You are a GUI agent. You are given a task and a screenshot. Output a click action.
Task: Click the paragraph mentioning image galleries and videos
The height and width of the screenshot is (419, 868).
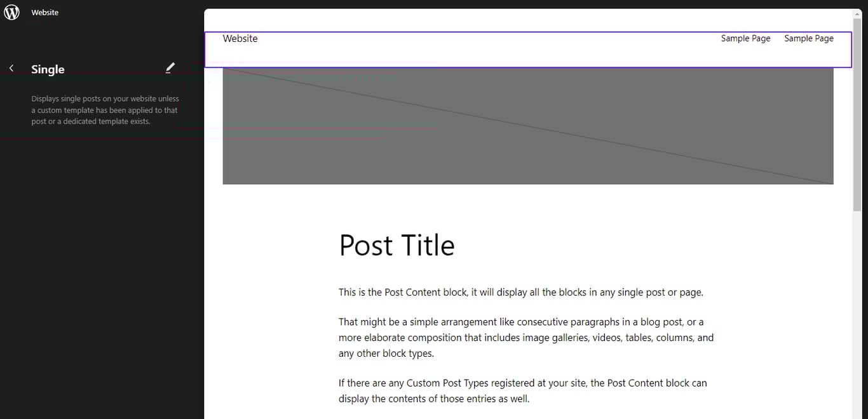pyautogui.click(x=526, y=337)
